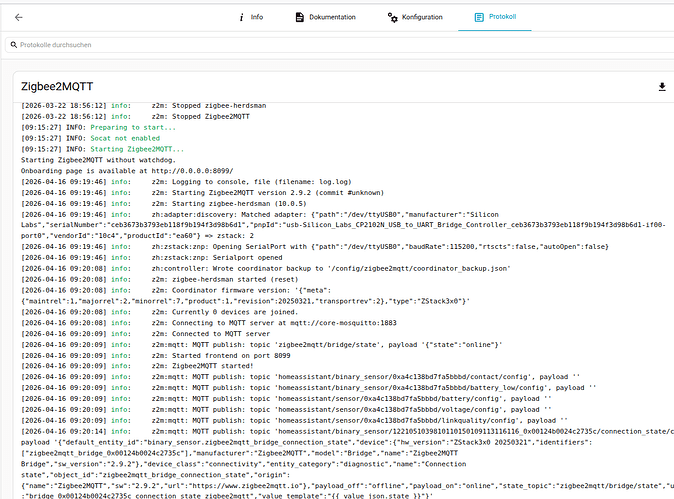This screenshot has width=674, height=499.
Task: Click 'Started frontend on port 8099' line
Action: [156, 356]
